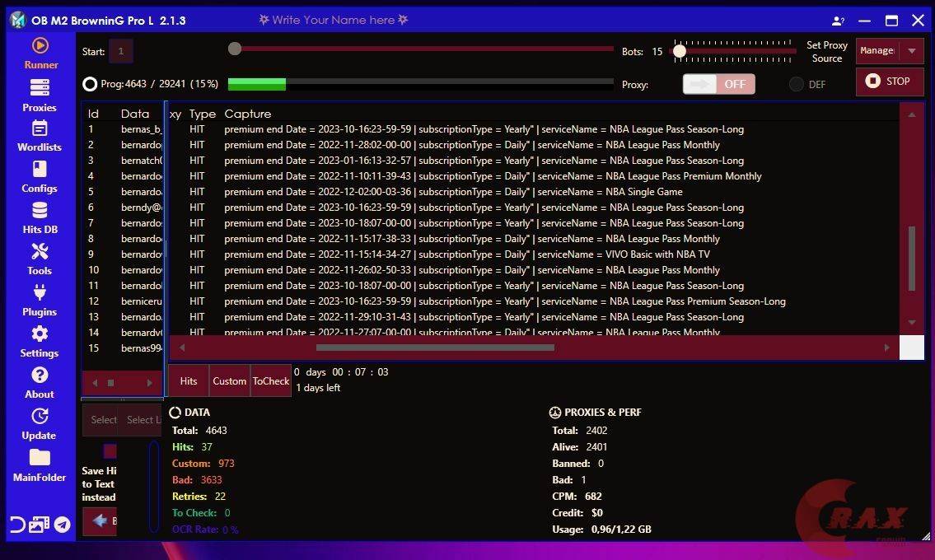Toggle Save Hits to Text checkbox
The width and height of the screenshot is (935, 560).
110,450
